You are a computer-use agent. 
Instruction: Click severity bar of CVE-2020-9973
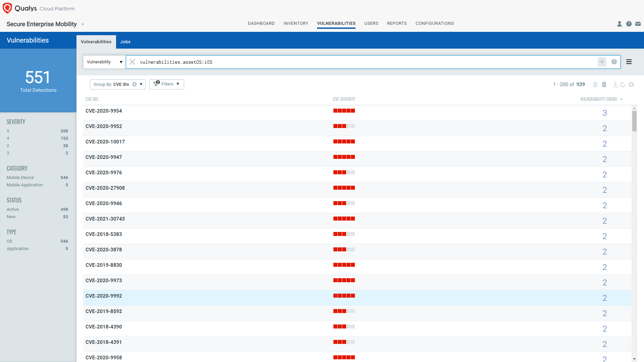point(344,280)
